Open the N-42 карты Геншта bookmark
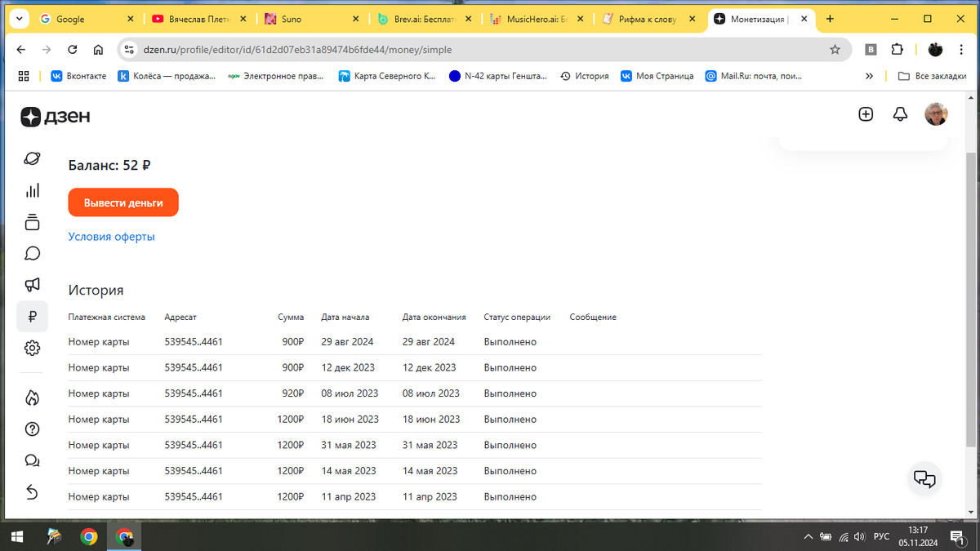The width and height of the screenshot is (980, 551). 498,76
